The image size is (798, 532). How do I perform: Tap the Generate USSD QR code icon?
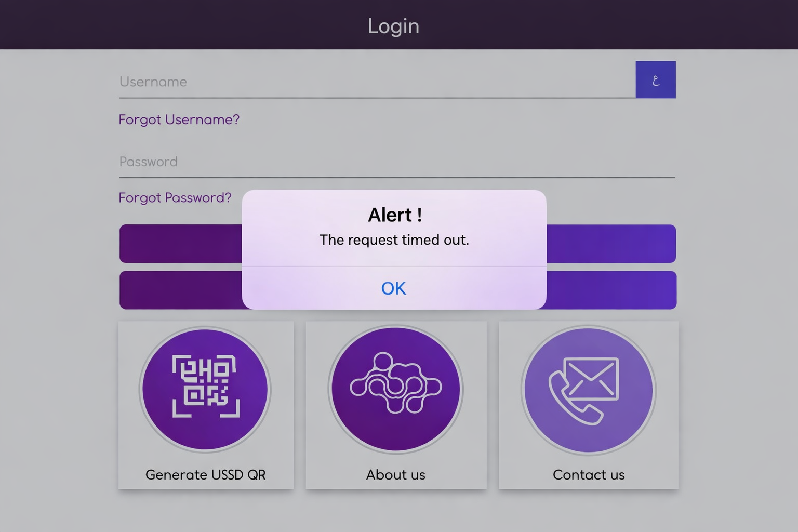pyautogui.click(x=205, y=388)
